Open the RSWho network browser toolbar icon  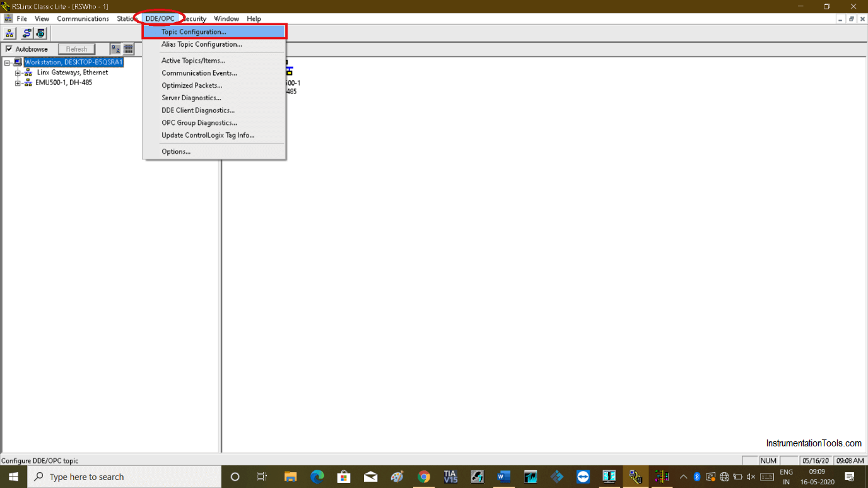pos(11,33)
